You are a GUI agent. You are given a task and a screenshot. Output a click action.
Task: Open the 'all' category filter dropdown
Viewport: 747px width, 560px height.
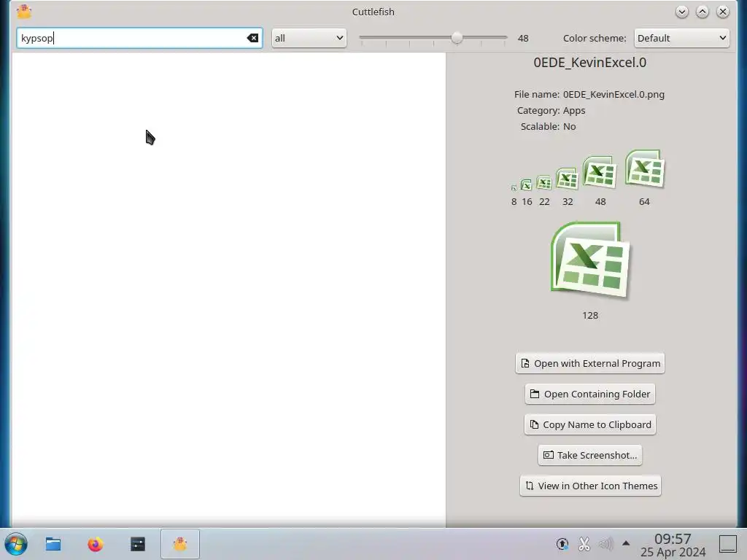[309, 38]
